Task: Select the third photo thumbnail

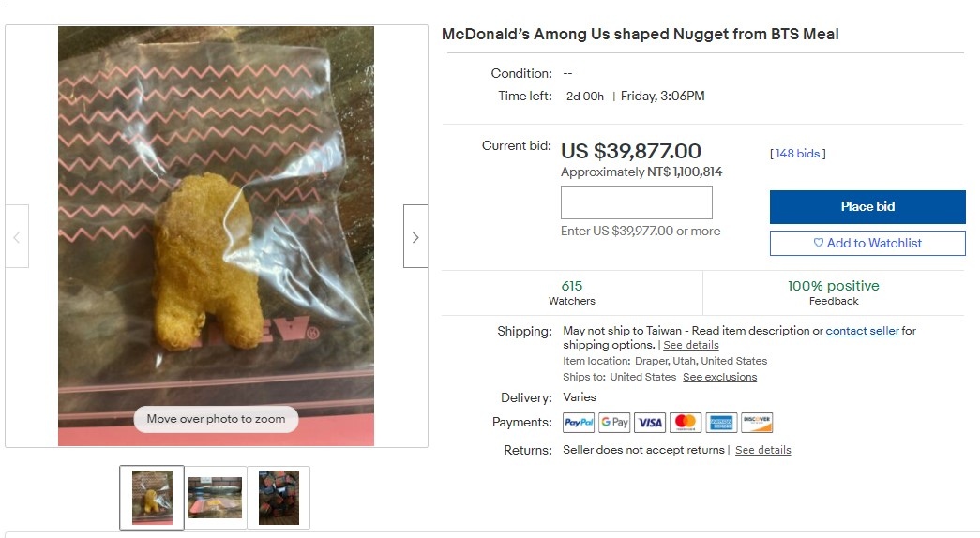Action: 279,498
